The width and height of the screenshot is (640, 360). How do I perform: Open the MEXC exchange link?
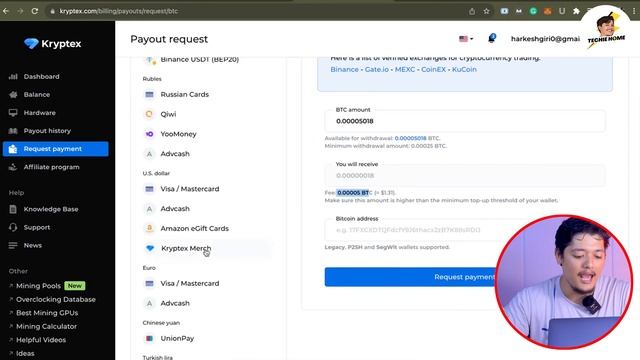coord(405,69)
